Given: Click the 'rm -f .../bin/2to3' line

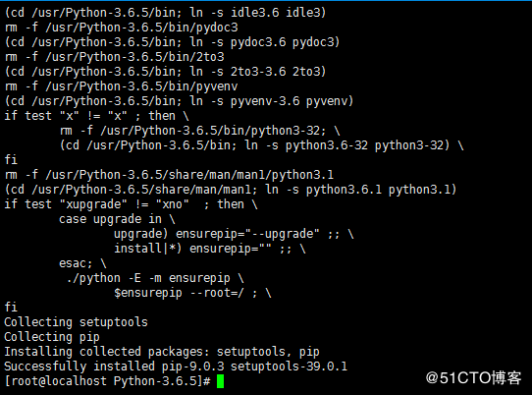Looking at the screenshot, I should [114, 57].
